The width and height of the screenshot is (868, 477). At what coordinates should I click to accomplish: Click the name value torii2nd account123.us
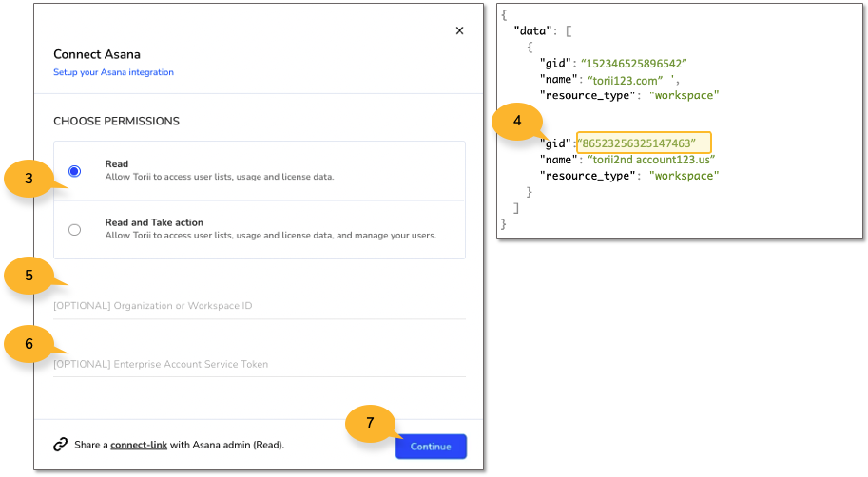(651, 160)
